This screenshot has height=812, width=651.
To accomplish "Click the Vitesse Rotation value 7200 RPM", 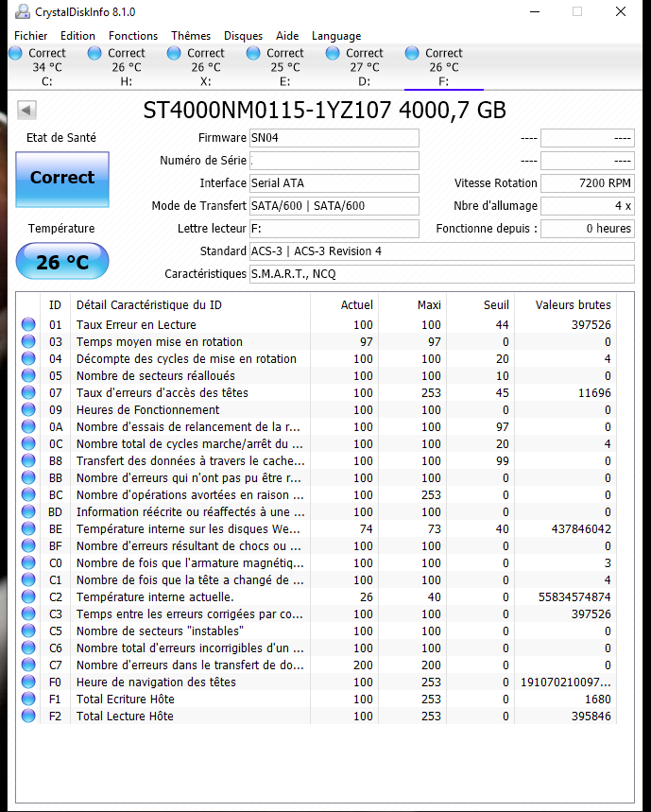I will tap(588, 183).
